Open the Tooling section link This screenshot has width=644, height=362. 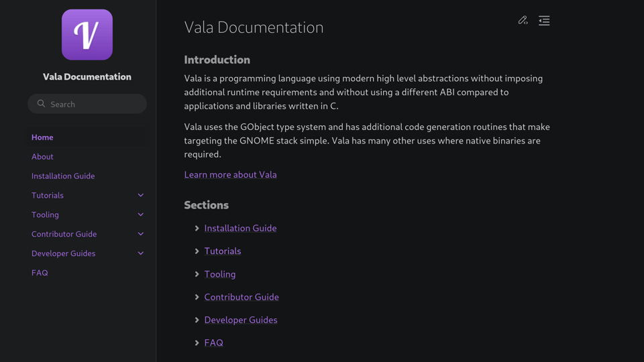coord(220,274)
